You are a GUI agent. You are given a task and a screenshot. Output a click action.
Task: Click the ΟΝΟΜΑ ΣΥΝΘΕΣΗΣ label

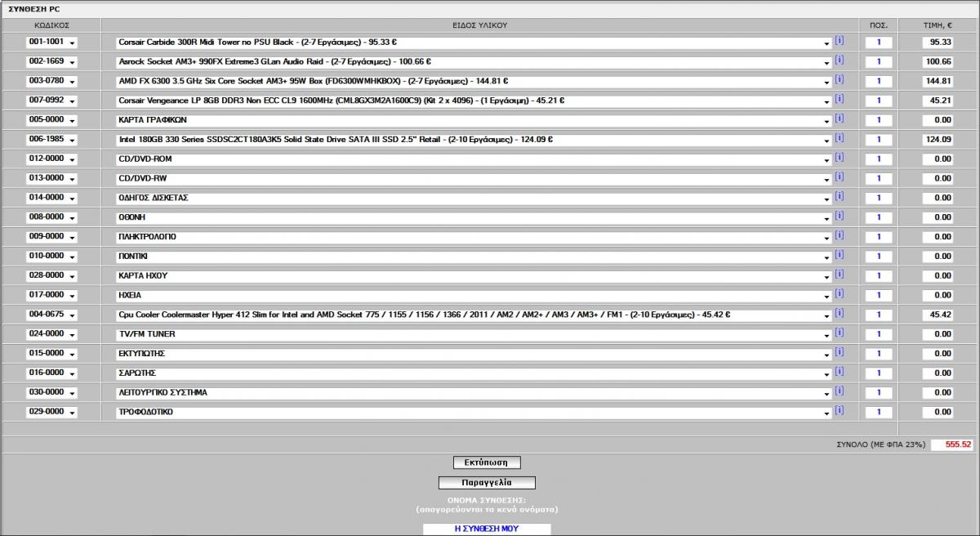coord(487,499)
